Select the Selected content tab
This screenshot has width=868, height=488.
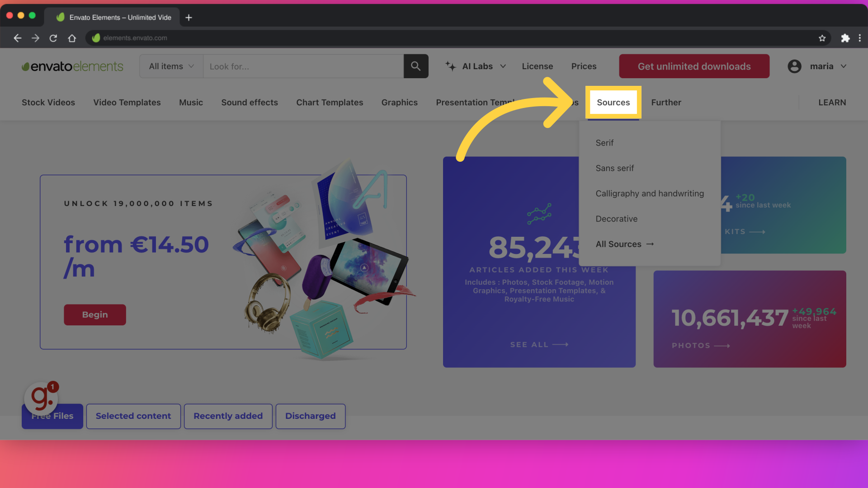133,416
